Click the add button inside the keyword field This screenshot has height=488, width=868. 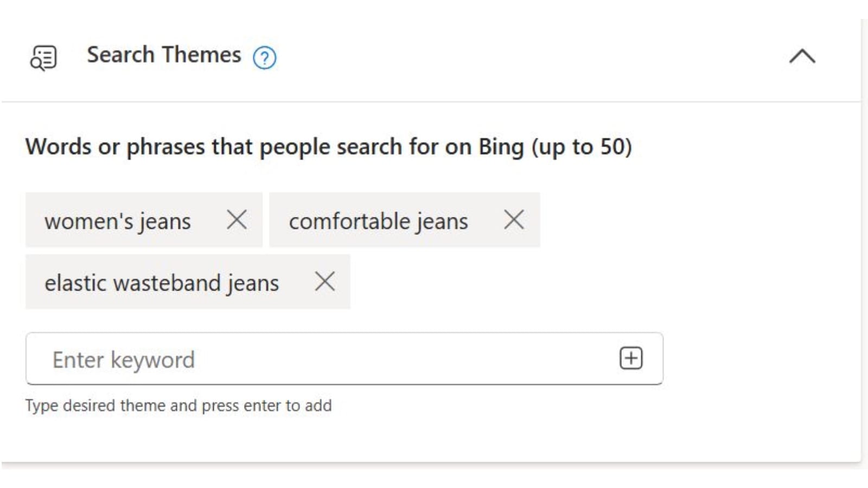[x=630, y=358]
